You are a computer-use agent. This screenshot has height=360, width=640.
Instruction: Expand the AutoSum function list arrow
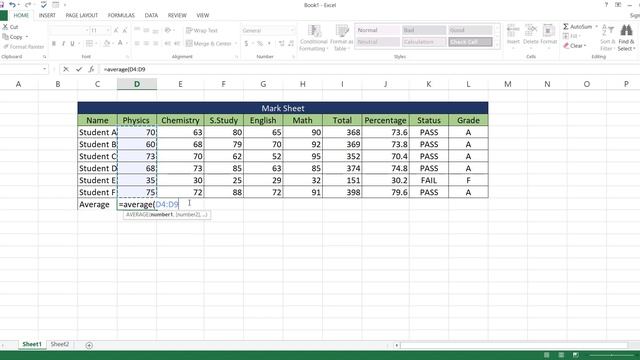point(596,27)
